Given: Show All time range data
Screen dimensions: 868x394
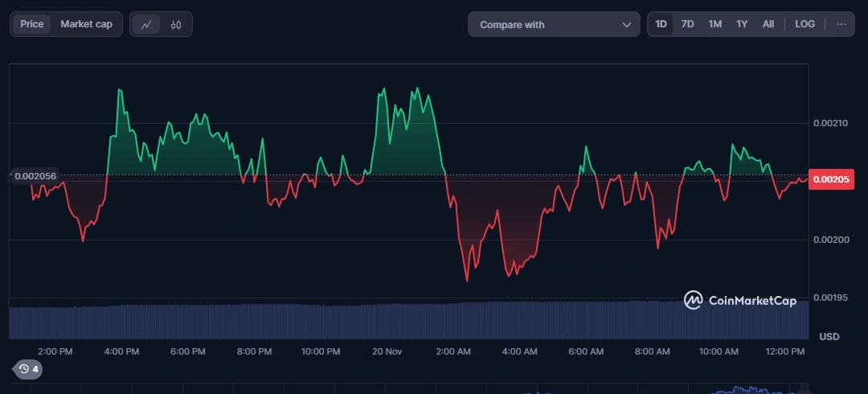Looking at the screenshot, I should coord(768,24).
